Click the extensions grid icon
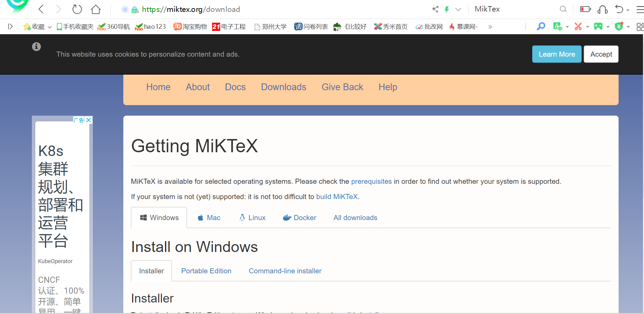This screenshot has height=314, width=644. click(640, 27)
